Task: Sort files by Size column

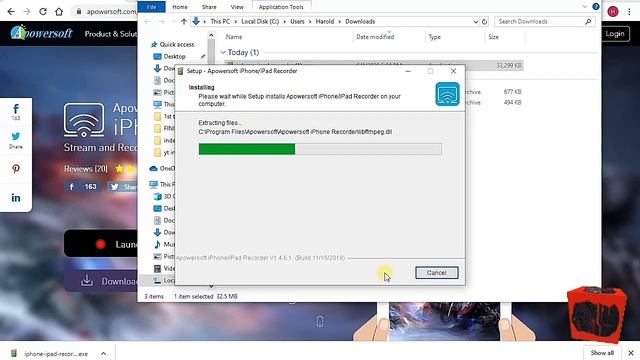Action: pyautogui.click(x=493, y=37)
